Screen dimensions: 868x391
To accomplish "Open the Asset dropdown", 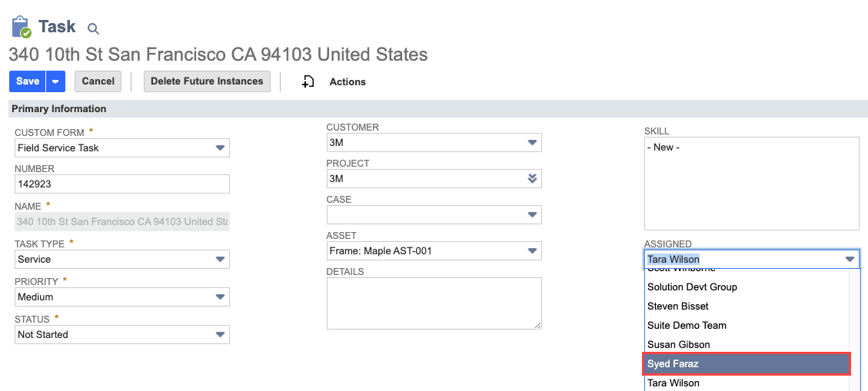I will point(532,251).
